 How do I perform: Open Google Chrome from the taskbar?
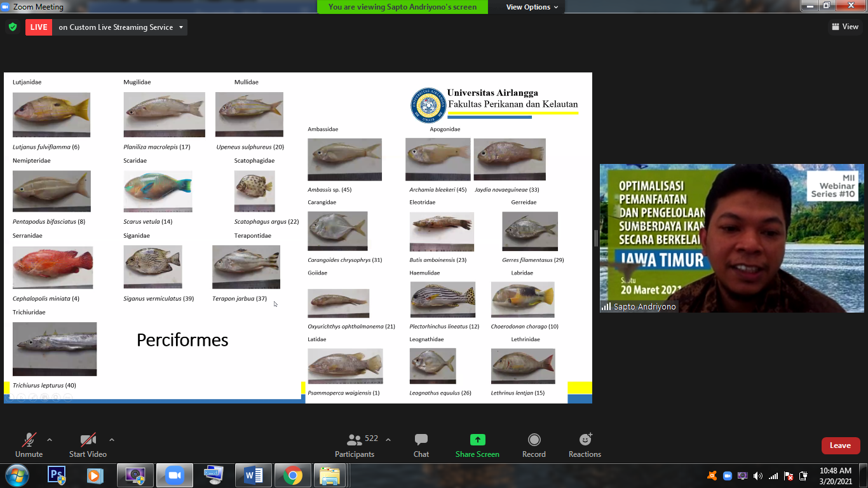[292, 475]
